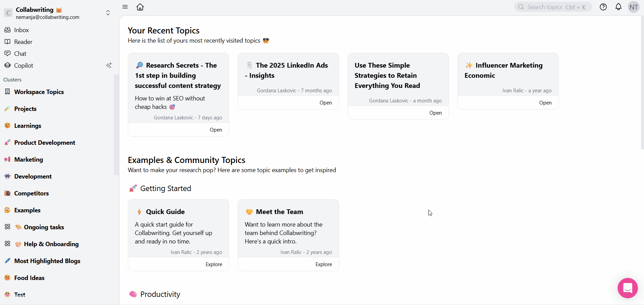
Task: Expand the Help & Onboarding cluster
Action: [x=7, y=244]
